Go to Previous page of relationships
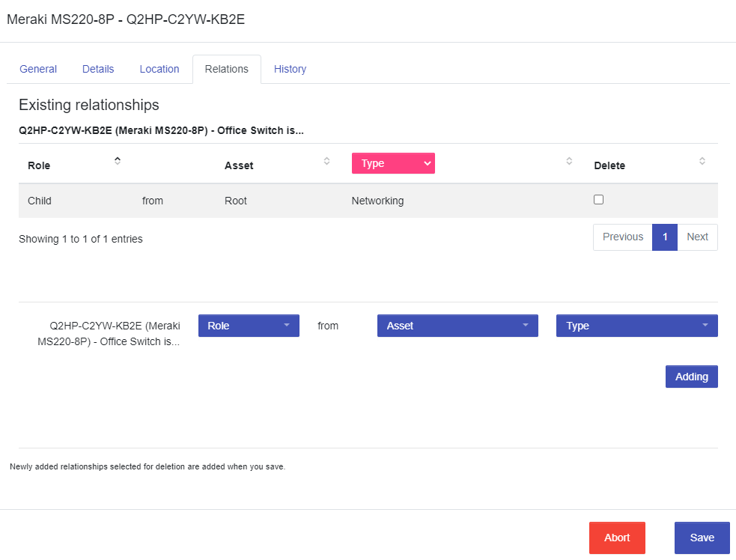The width and height of the screenshot is (736, 560). click(x=623, y=237)
